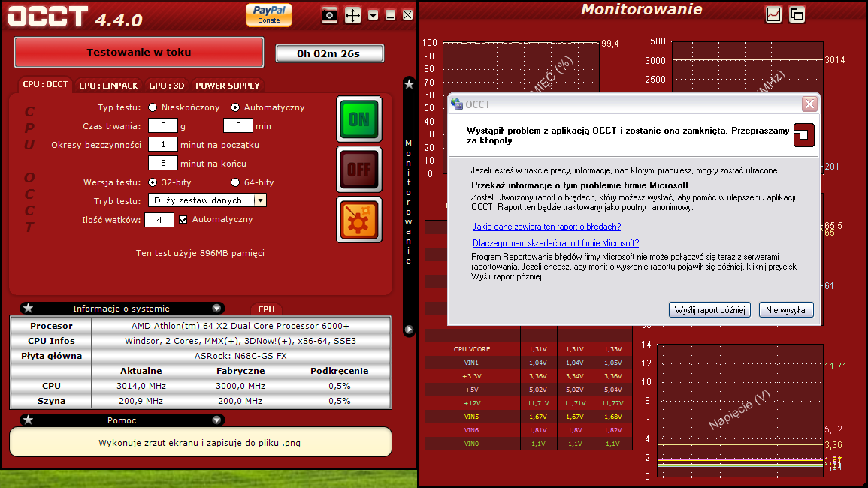Click the 'minut na końcu' idle field
Screen dimensions: 868x488
[163, 163]
